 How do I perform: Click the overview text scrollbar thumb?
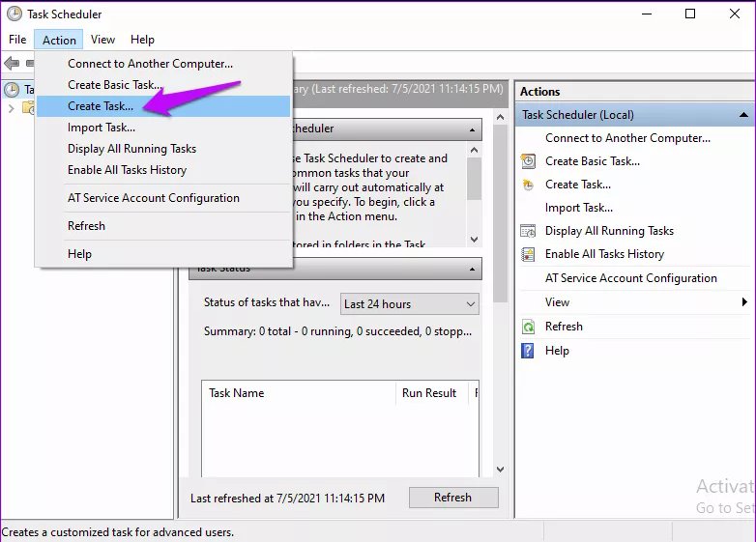[474, 179]
